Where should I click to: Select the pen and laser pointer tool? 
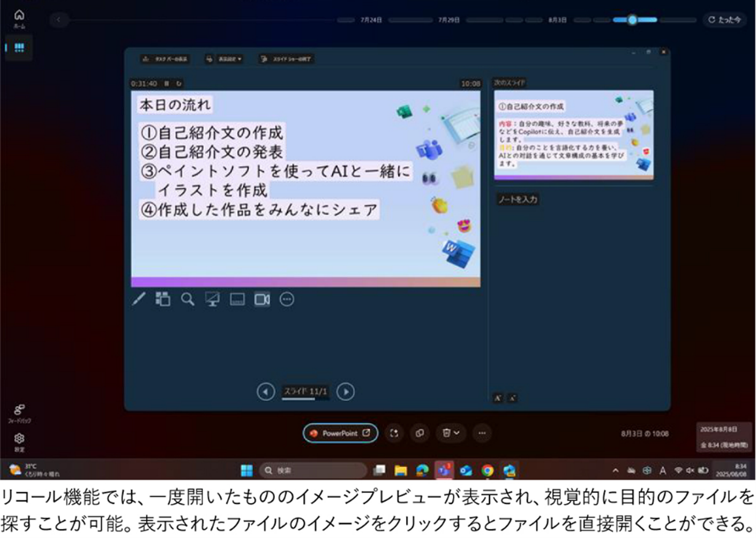coord(139,299)
